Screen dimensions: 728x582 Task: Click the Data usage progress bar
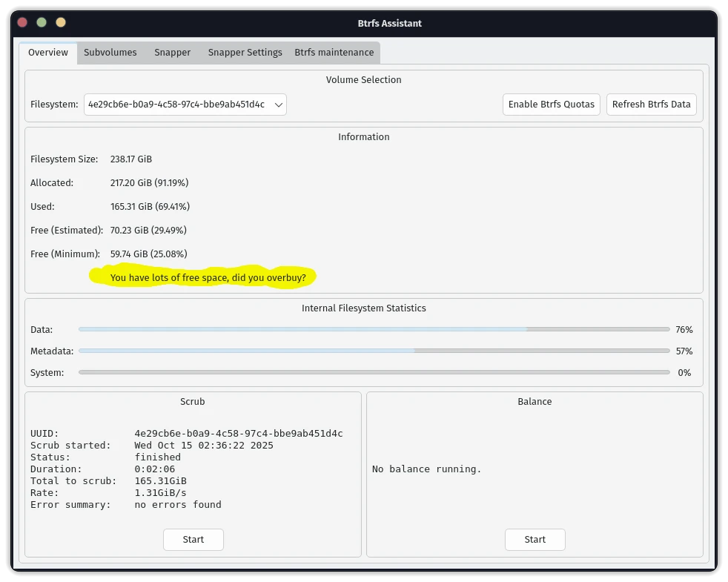click(x=374, y=329)
